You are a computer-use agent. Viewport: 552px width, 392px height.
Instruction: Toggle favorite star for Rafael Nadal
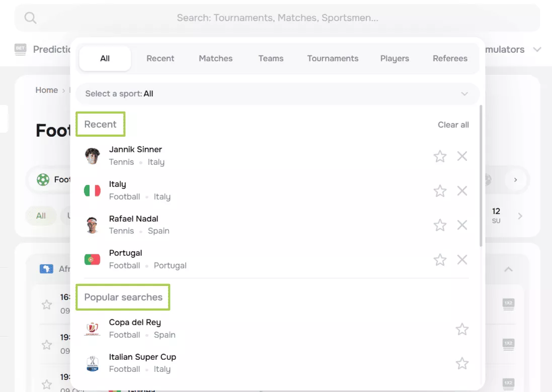pos(440,225)
